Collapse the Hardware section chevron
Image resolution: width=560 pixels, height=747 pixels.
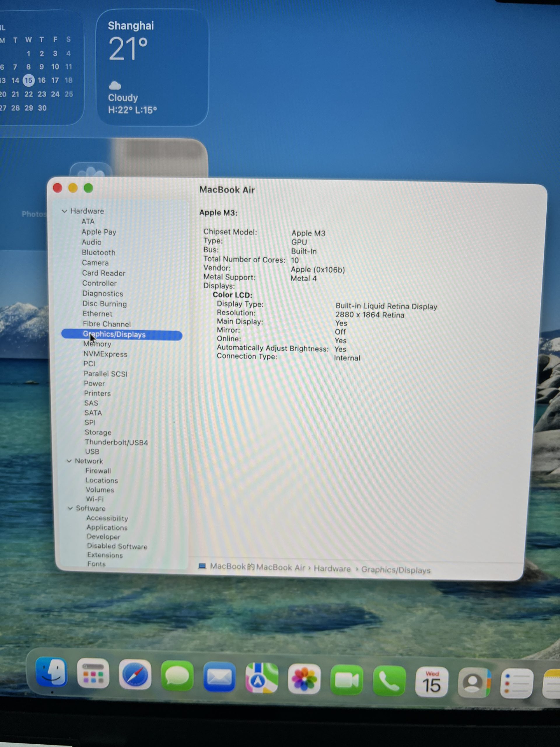pos(64,211)
